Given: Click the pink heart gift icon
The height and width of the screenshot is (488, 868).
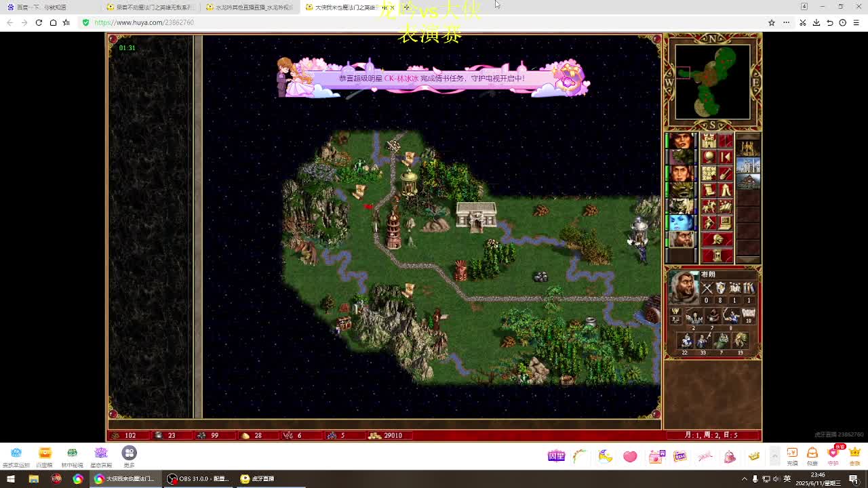Looking at the screenshot, I should pyautogui.click(x=630, y=457).
